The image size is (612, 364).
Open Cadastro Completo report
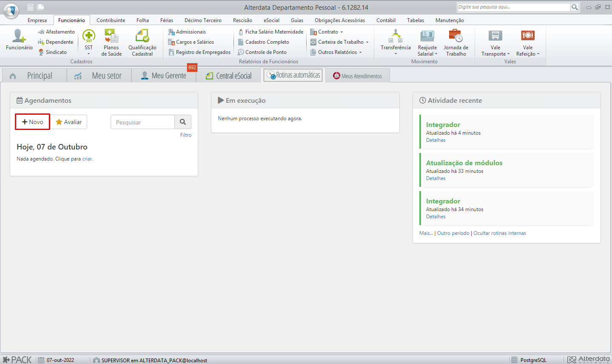click(x=263, y=42)
